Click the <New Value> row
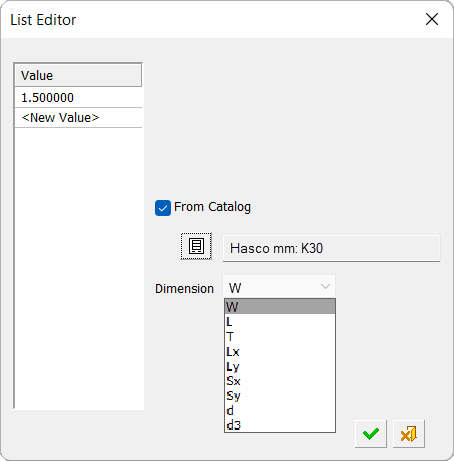Image resolution: width=454 pixels, height=461 pixels. click(x=79, y=118)
